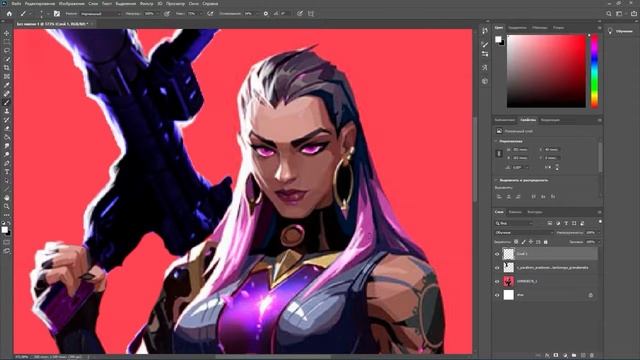Select the Gradient tool
This screenshot has height=360, width=640.
pos(7,137)
